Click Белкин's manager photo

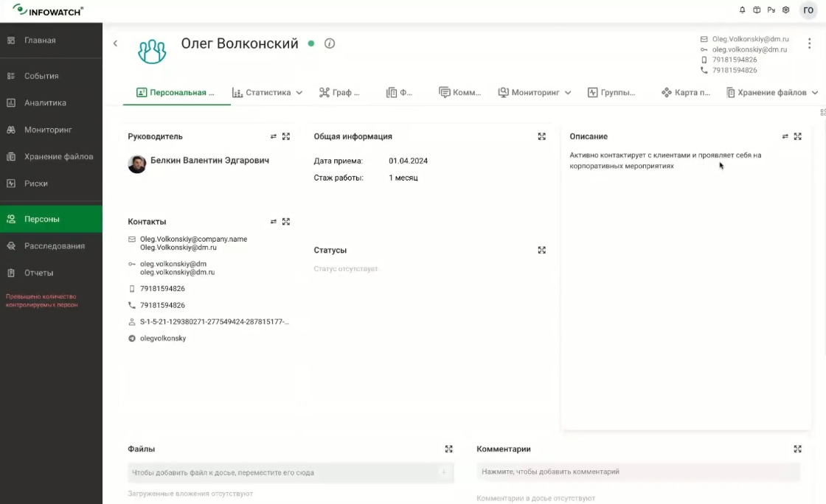pyautogui.click(x=137, y=164)
